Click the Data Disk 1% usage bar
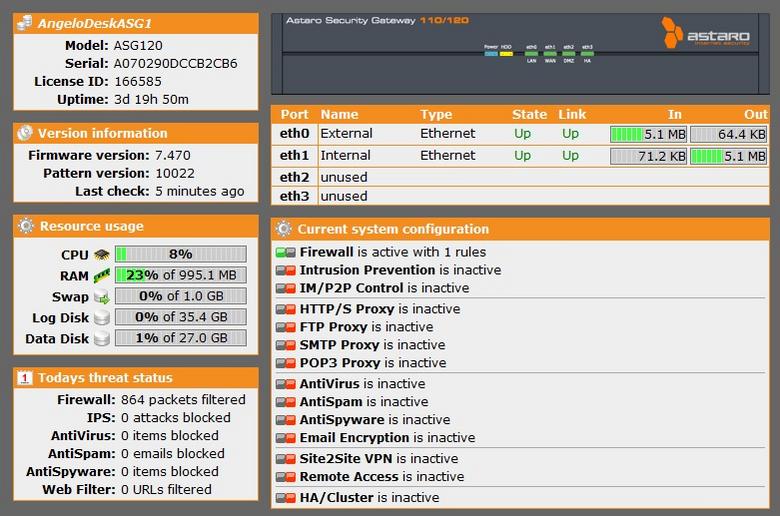This screenshot has height=516, width=780. pyautogui.click(x=181, y=337)
